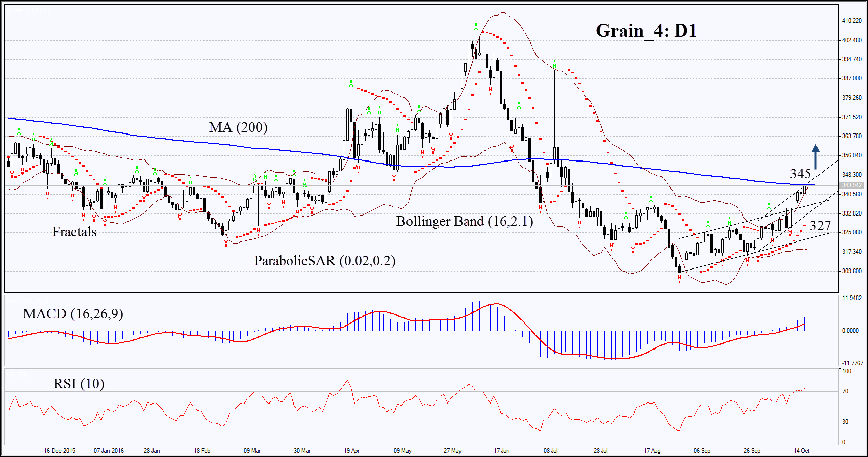The height and width of the screenshot is (457, 868).
Task: Click the current price marker 343.942
Action: (x=852, y=185)
